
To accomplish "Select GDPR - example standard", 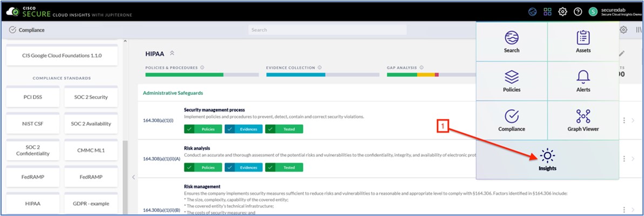I will point(91,204).
